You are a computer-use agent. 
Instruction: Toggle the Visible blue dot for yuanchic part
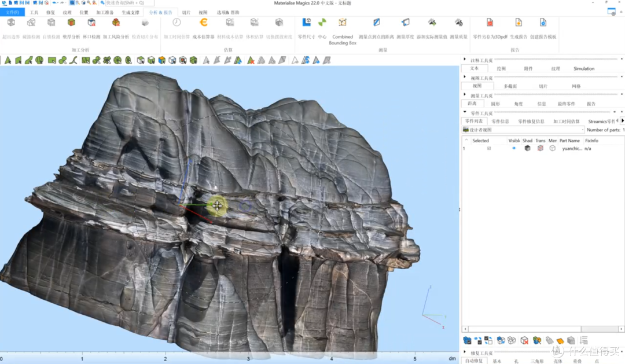514,148
